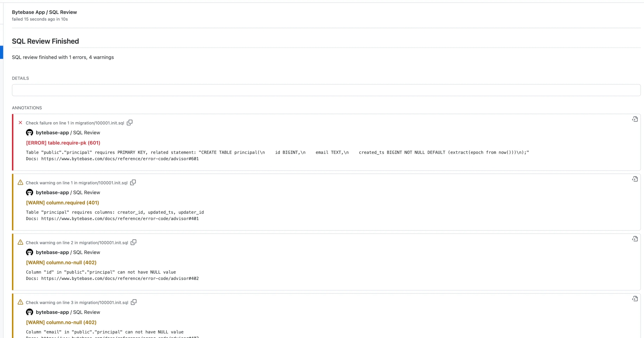
Task: Click warning triangle icon on line 3 warning
Action: pyautogui.click(x=20, y=302)
